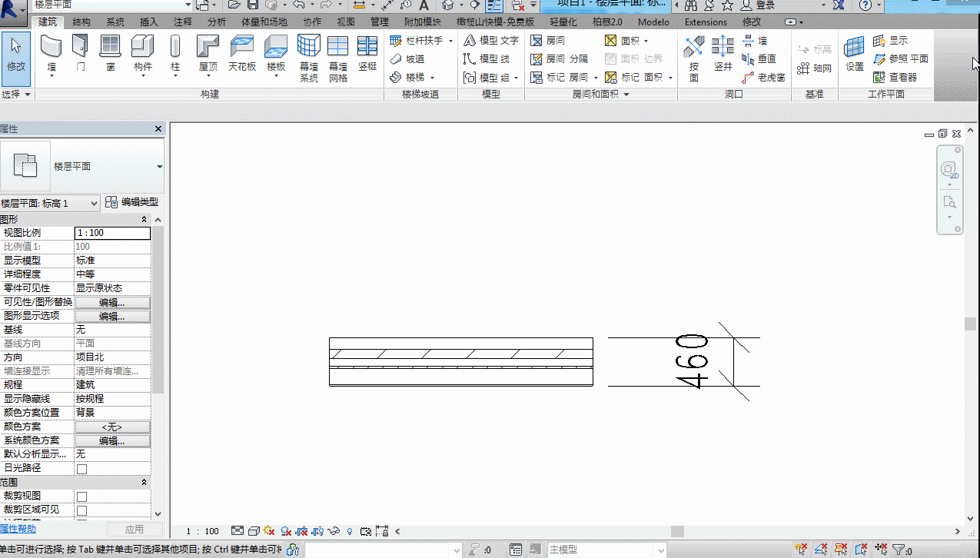Image resolution: width=980 pixels, height=558 pixels.
Task: Switch to the 视图 ribbon tab
Action: (x=346, y=22)
